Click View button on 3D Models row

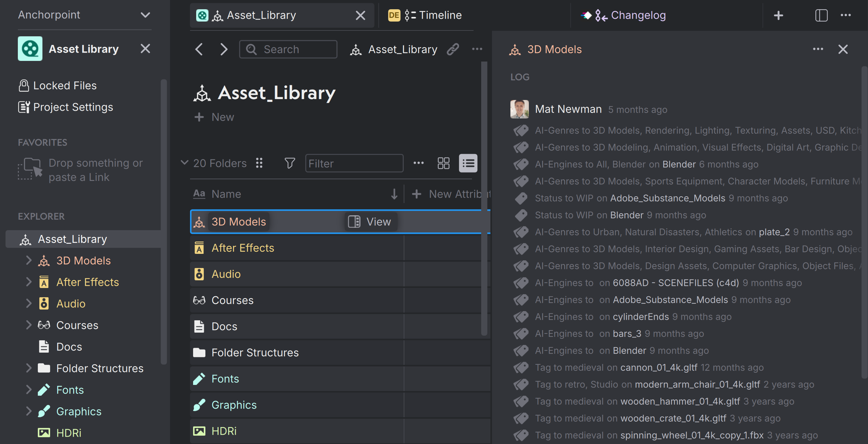click(x=370, y=222)
